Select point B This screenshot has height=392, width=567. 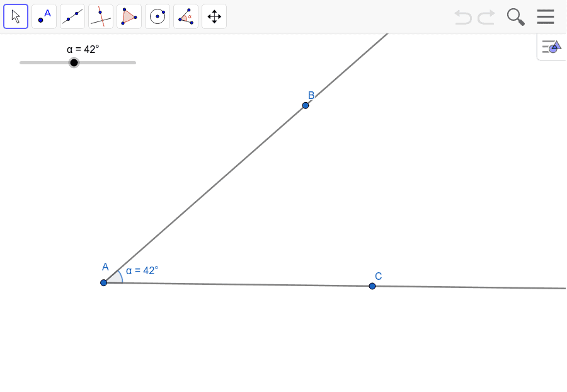coord(306,105)
